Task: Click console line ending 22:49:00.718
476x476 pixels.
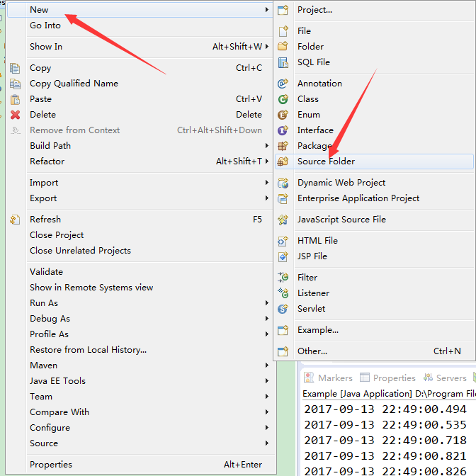Action: (385, 441)
